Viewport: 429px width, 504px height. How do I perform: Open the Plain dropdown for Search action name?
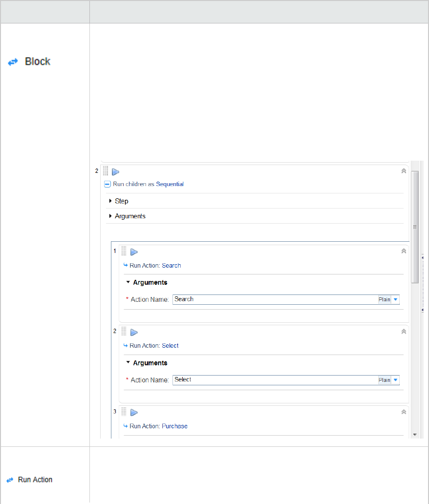tap(396, 299)
